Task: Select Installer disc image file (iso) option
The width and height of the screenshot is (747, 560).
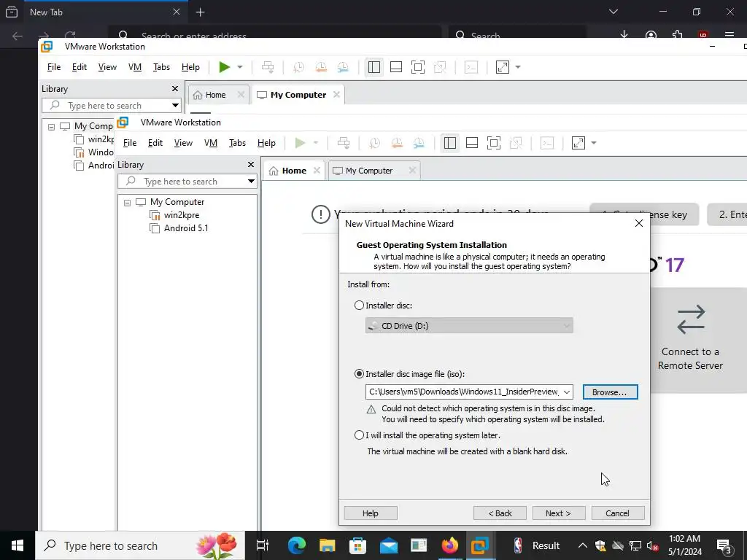Action: click(x=359, y=374)
